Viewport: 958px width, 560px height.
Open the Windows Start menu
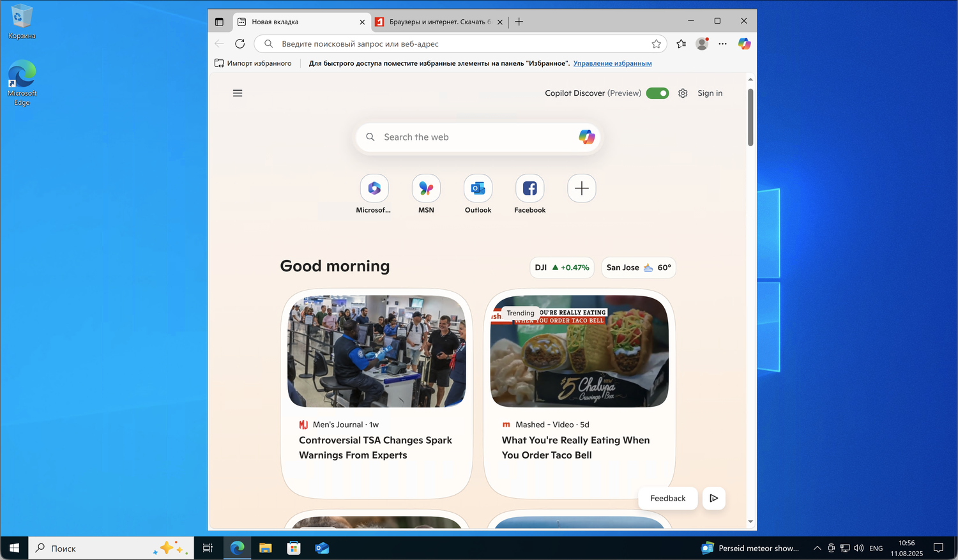coord(14,548)
